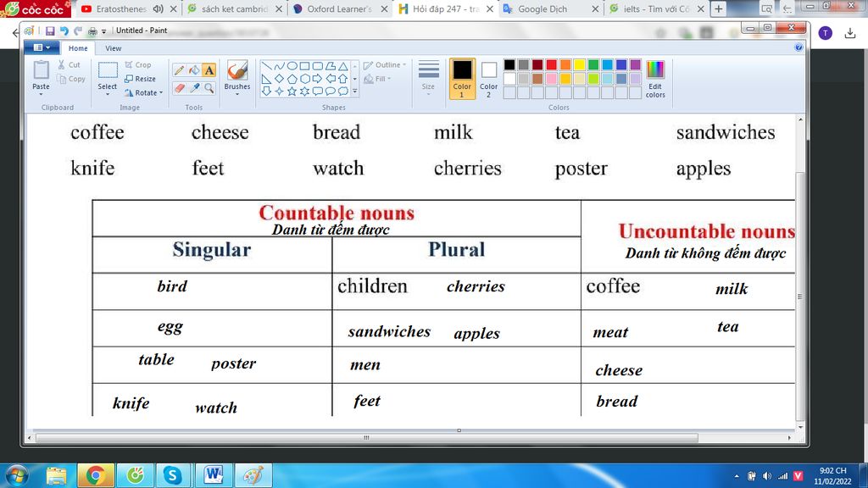868x488 pixels.
Task: Open File Explorer from the taskbar
Action: coord(56,475)
